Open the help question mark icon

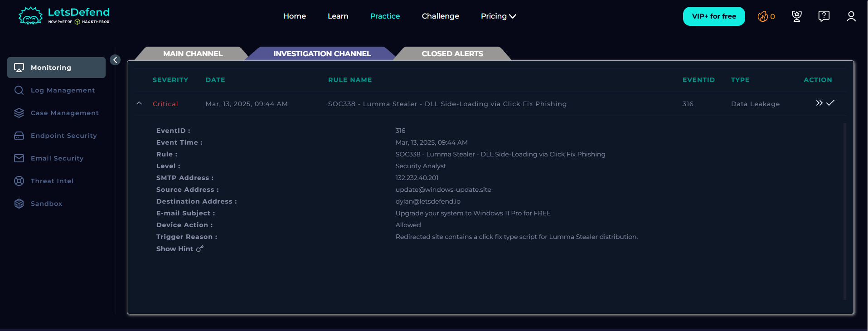(824, 16)
